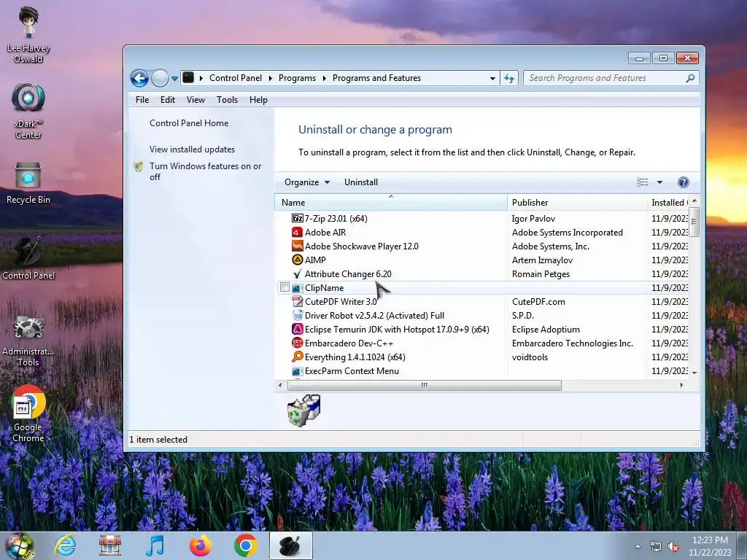The width and height of the screenshot is (747, 560).
Task: Open Lee Harvey Oswald desktop icon
Action: coord(28,34)
